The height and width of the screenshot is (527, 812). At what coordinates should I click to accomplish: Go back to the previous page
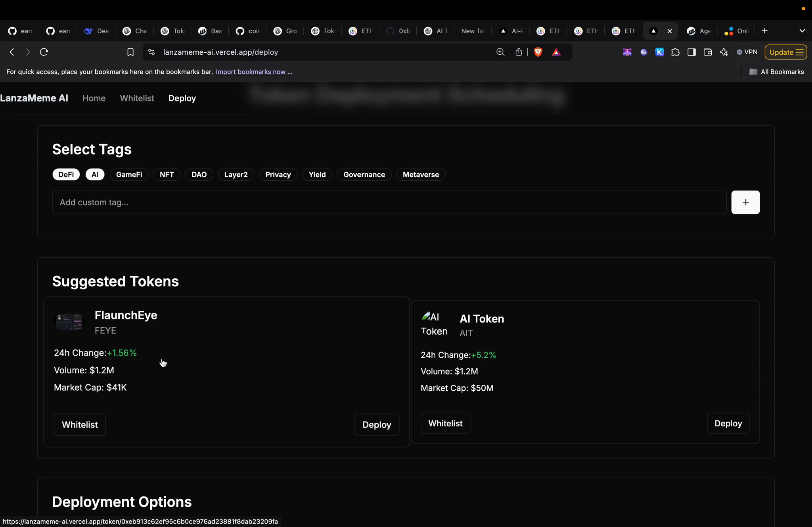tap(12, 52)
